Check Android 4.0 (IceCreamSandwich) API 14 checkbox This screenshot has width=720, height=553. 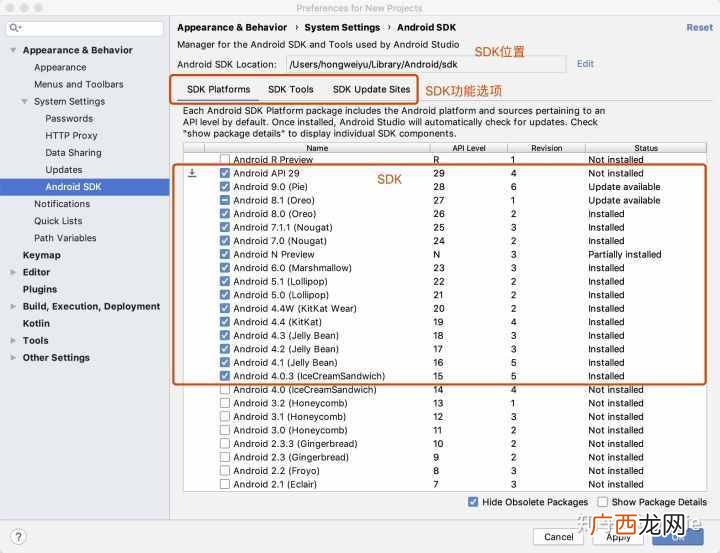click(x=225, y=389)
